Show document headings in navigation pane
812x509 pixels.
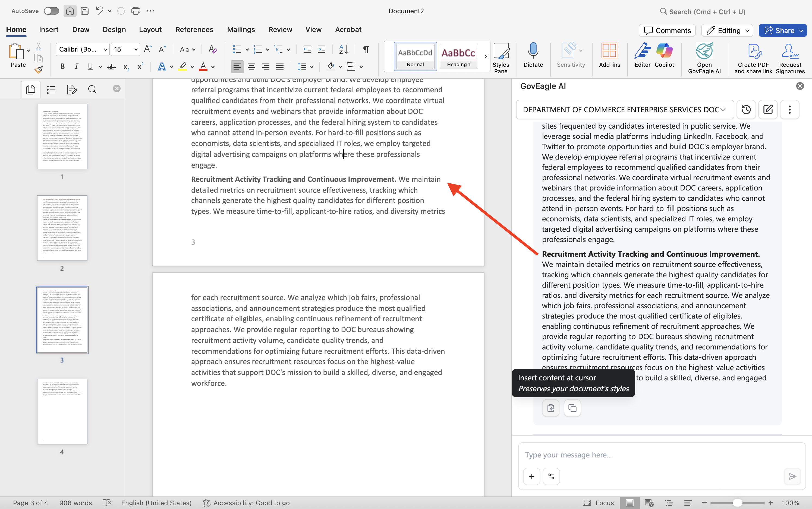coord(51,89)
